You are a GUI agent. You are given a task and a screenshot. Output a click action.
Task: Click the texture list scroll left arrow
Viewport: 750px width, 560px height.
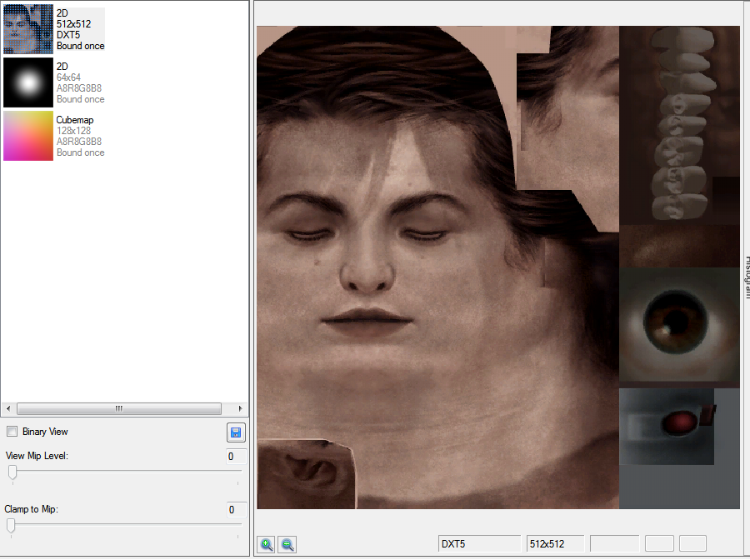pos(8,408)
